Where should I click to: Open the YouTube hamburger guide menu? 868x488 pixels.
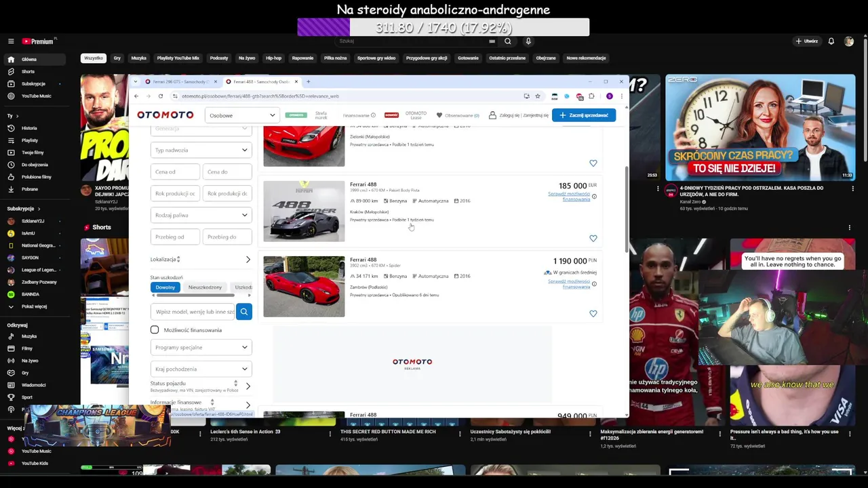pyautogui.click(x=11, y=41)
